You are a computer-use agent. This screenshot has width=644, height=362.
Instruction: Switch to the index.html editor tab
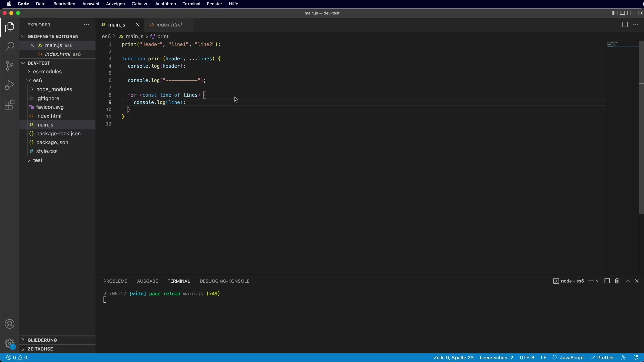pyautogui.click(x=169, y=25)
